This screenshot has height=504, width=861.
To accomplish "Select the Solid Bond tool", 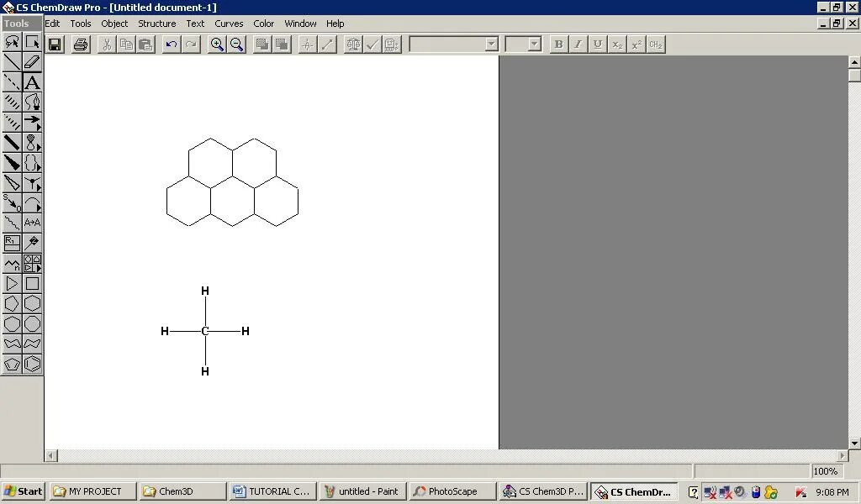I will tap(12, 62).
